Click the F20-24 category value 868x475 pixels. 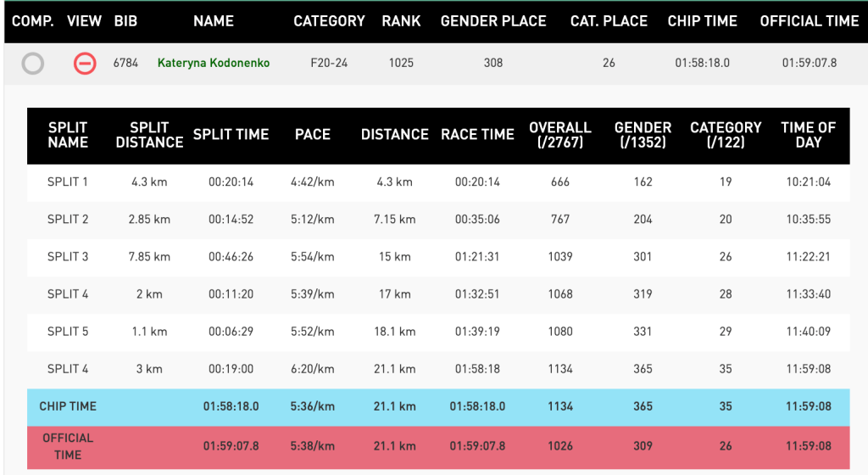(329, 63)
